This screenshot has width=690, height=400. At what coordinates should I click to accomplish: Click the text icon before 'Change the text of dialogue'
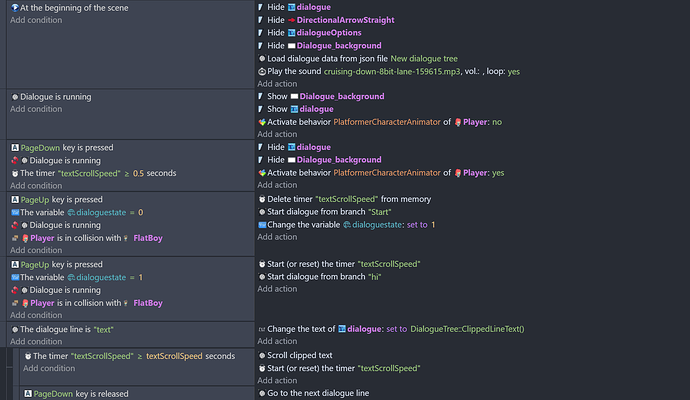[x=262, y=329]
